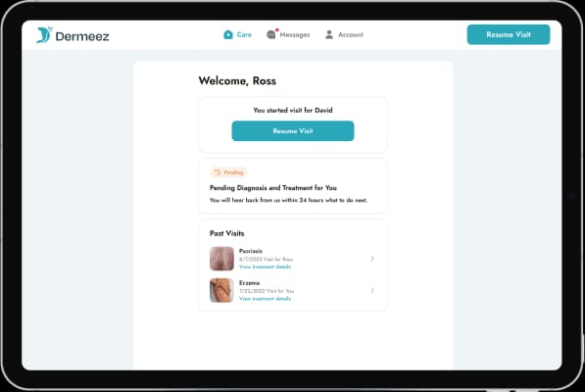The height and width of the screenshot is (392, 585).
Task: Switch to the Messages tab
Action: point(288,34)
